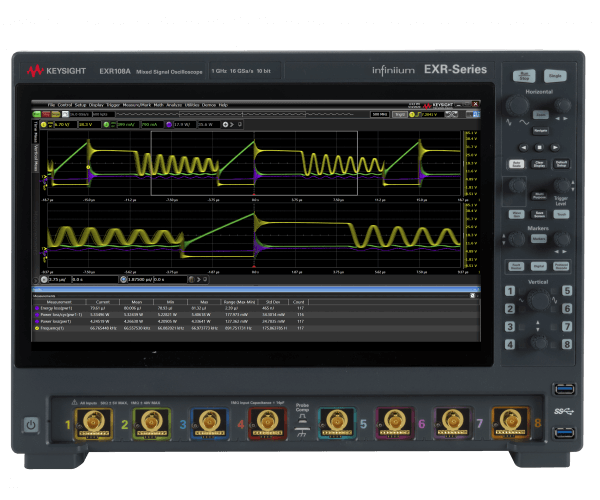This screenshot has height=500, width=600.
Task: Click the channel 8 orange BNC input
Action: point(510,423)
